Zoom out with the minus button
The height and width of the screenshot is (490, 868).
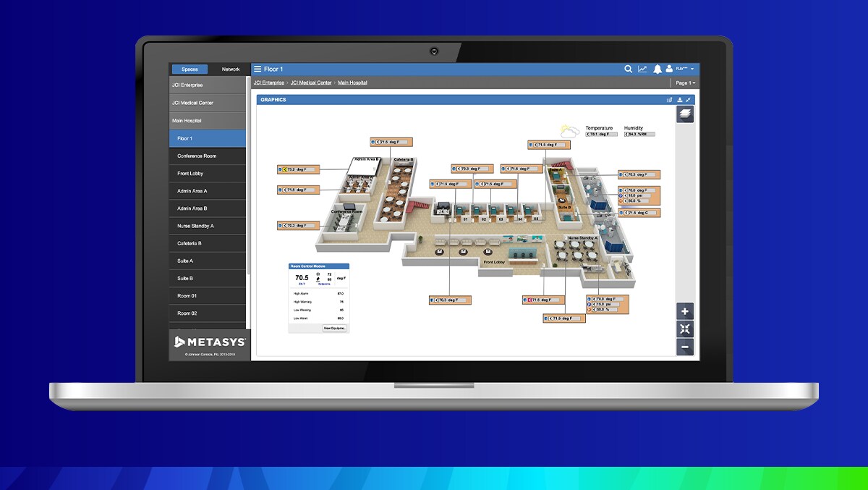coord(685,347)
